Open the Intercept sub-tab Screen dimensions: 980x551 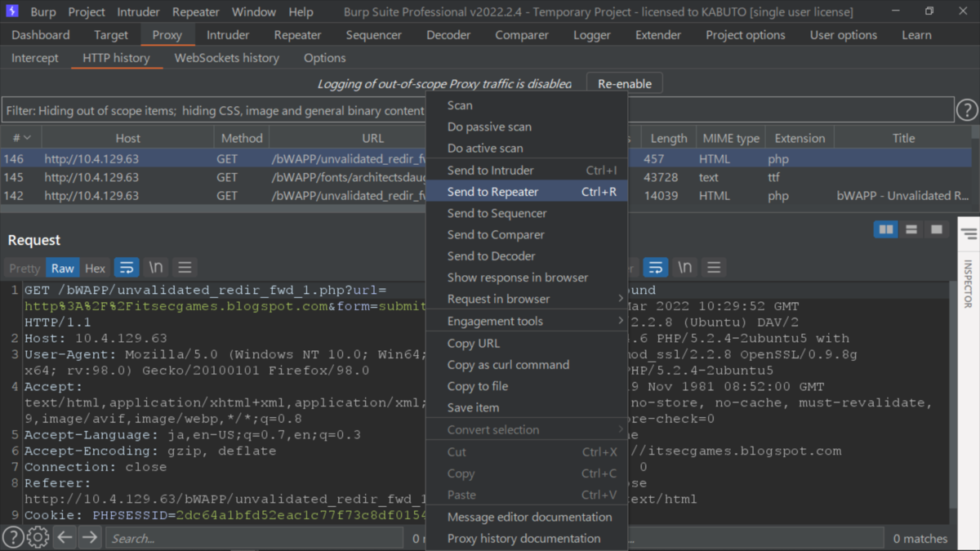(35, 58)
